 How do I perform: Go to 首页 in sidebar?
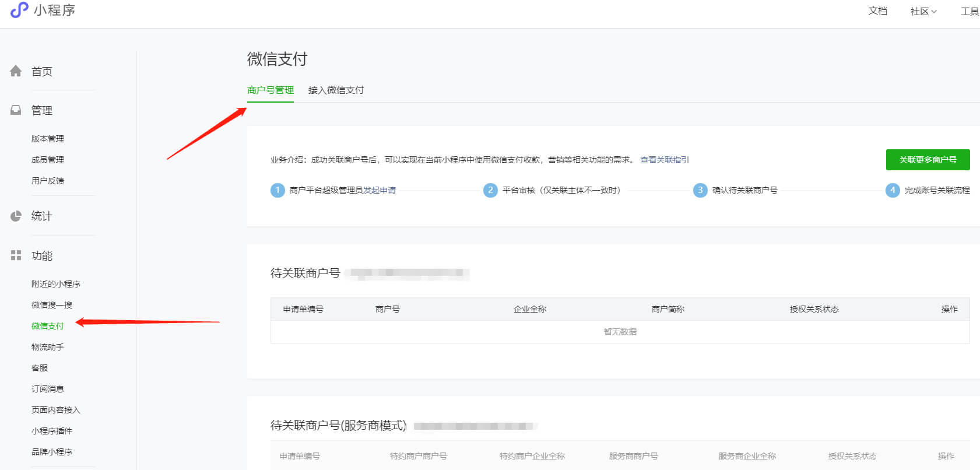pyautogui.click(x=42, y=71)
